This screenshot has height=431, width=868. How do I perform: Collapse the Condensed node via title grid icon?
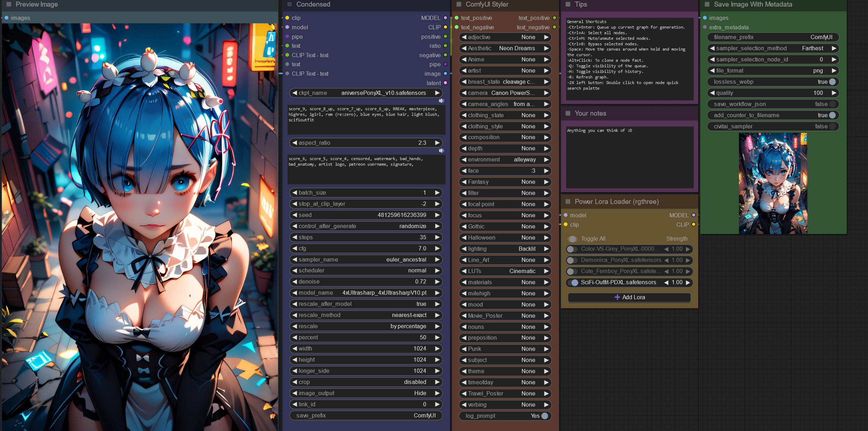[x=289, y=5]
